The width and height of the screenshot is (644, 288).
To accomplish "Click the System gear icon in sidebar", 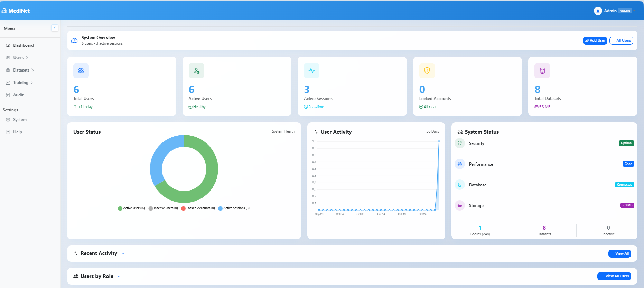I will click(x=8, y=120).
